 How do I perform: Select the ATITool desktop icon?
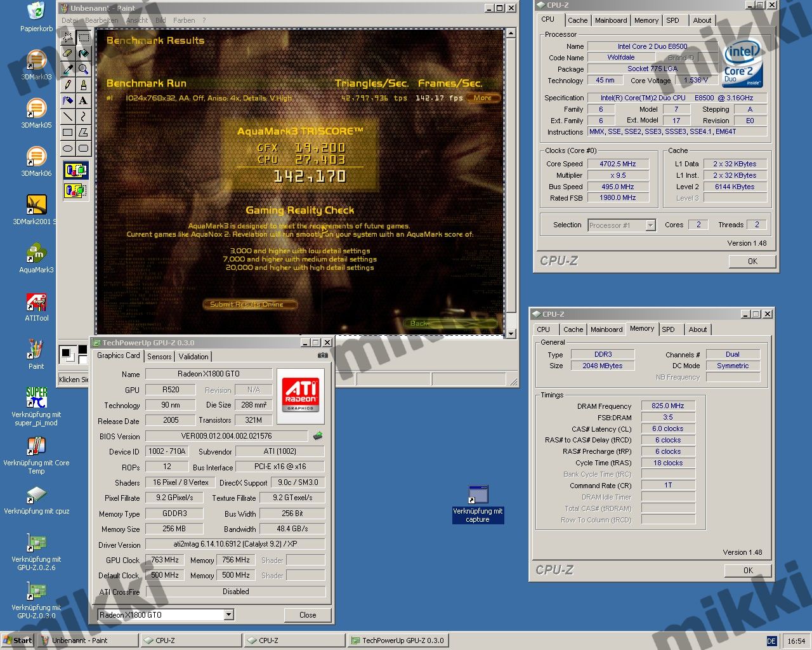[36, 307]
